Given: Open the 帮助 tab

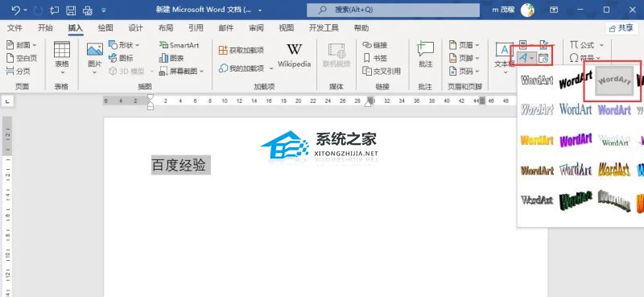Looking at the screenshot, I should click(361, 28).
